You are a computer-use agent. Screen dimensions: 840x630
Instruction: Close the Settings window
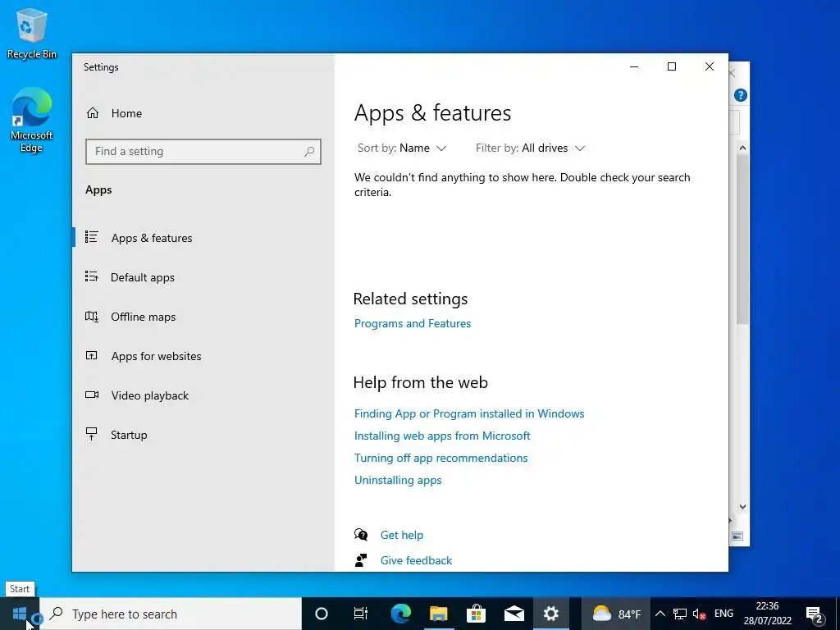coord(710,66)
